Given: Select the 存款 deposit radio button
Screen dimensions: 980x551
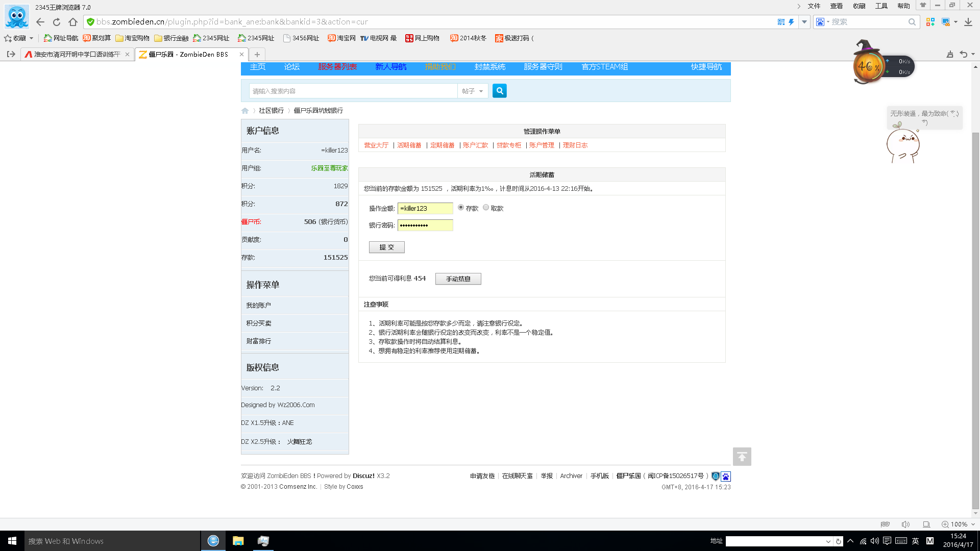Looking at the screenshot, I should tap(461, 207).
